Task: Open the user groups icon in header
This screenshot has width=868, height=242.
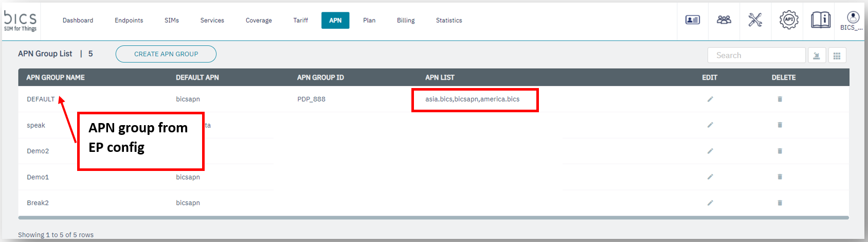Action: [x=724, y=20]
